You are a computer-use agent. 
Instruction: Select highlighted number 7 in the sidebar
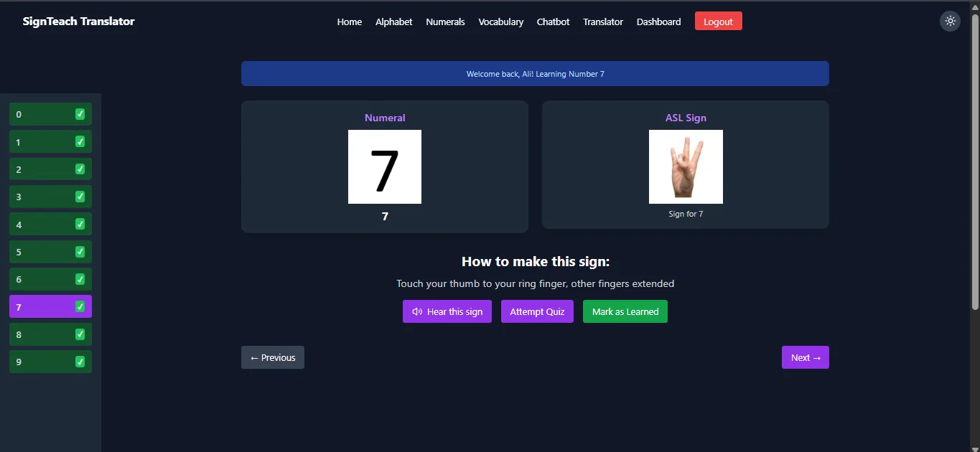point(50,307)
